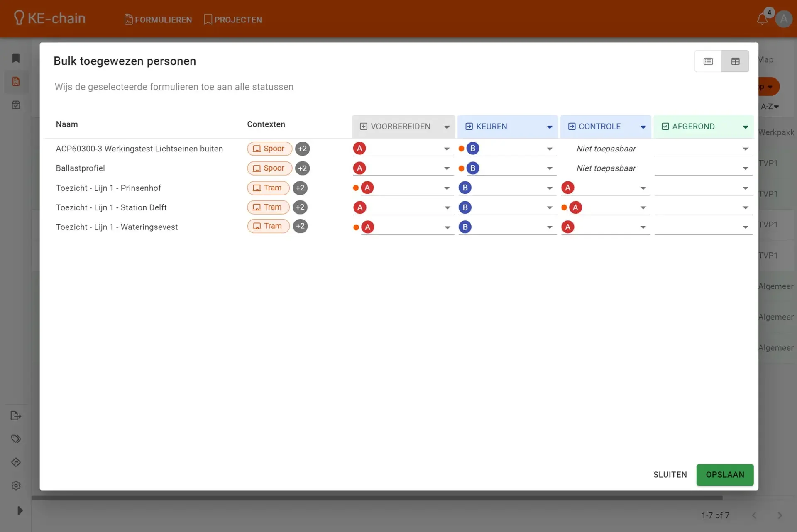Open Keuren assignee dropdown for Ballastprofiel
This screenshot has height=532, width=797.
[x=549, y=168]
